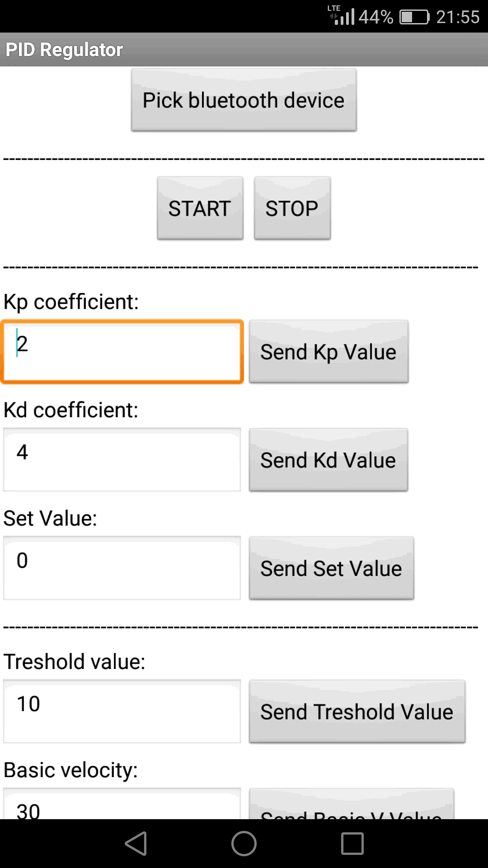
Task: Click the START button
Action: [200, 208]
